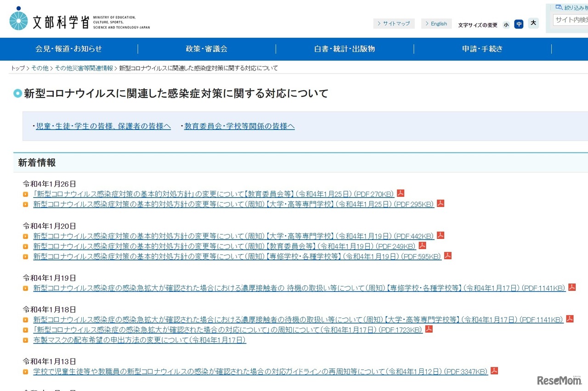Switch to the English version of the site

click(x=436, y=23)
